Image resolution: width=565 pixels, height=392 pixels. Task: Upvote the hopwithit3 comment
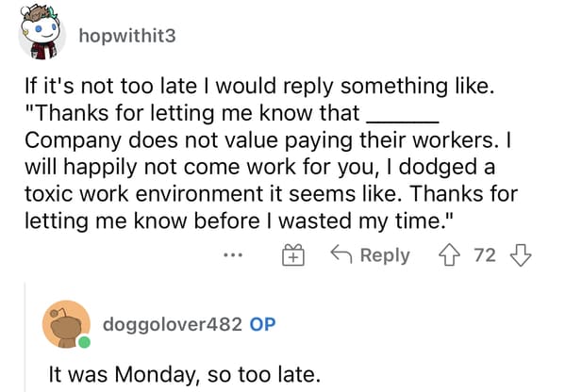449,255
